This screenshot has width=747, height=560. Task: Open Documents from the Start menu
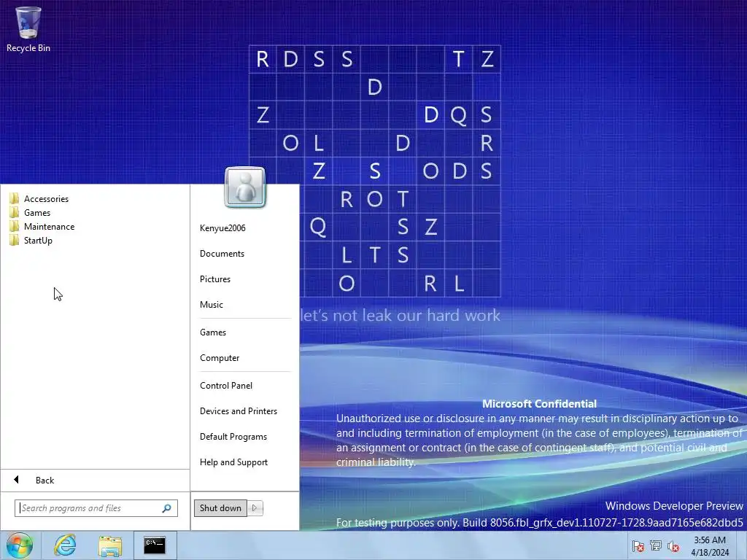pyautogui.click(x=222, y=254)
